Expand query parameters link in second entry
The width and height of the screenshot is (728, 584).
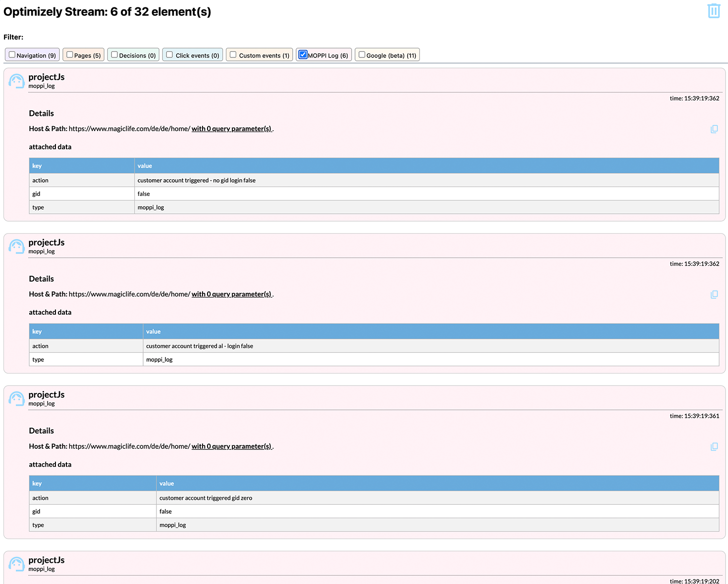[x=232, y=294]
